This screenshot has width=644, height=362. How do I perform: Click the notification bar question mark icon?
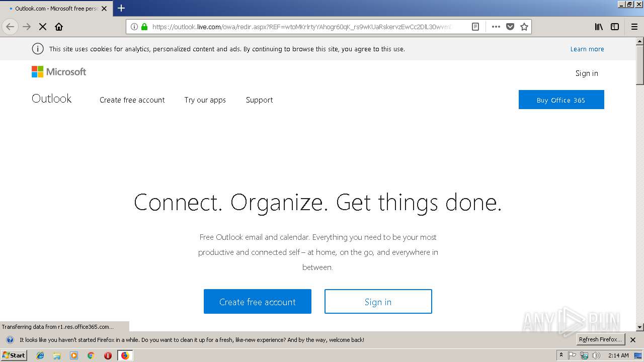tap(10, 340)
